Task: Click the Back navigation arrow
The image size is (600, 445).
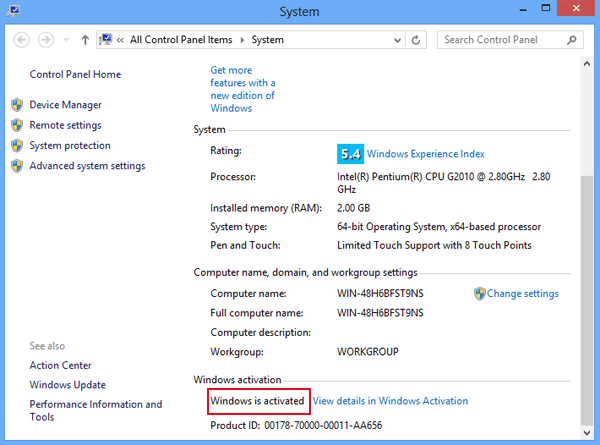Action: [21, 40]
